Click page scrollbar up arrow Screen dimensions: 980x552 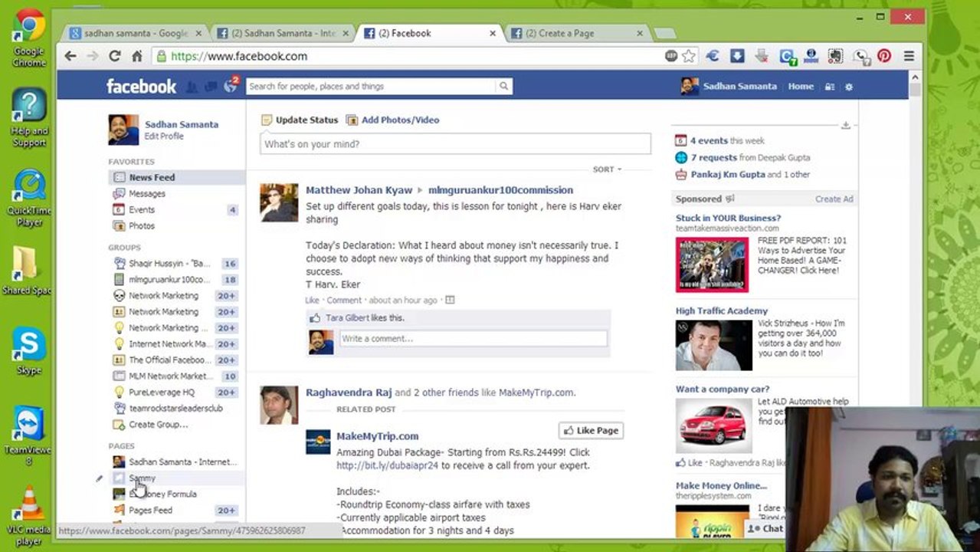point(915,77)
